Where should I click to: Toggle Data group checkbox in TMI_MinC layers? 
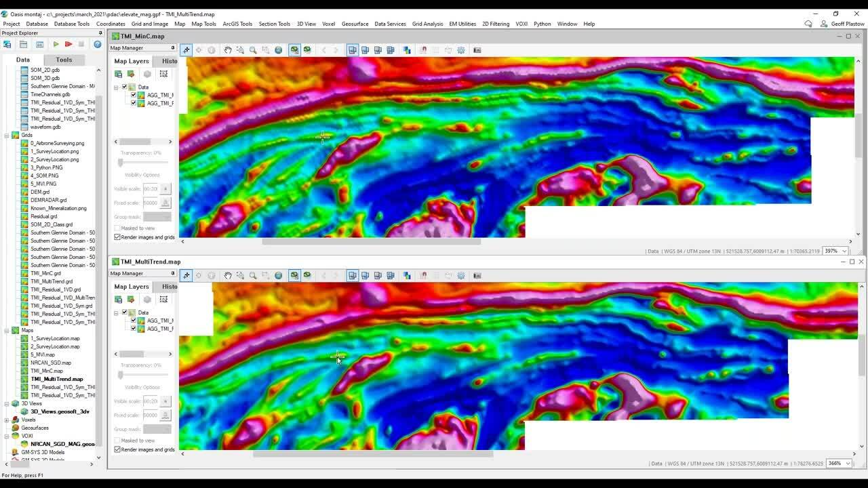[x=124, y=87]
